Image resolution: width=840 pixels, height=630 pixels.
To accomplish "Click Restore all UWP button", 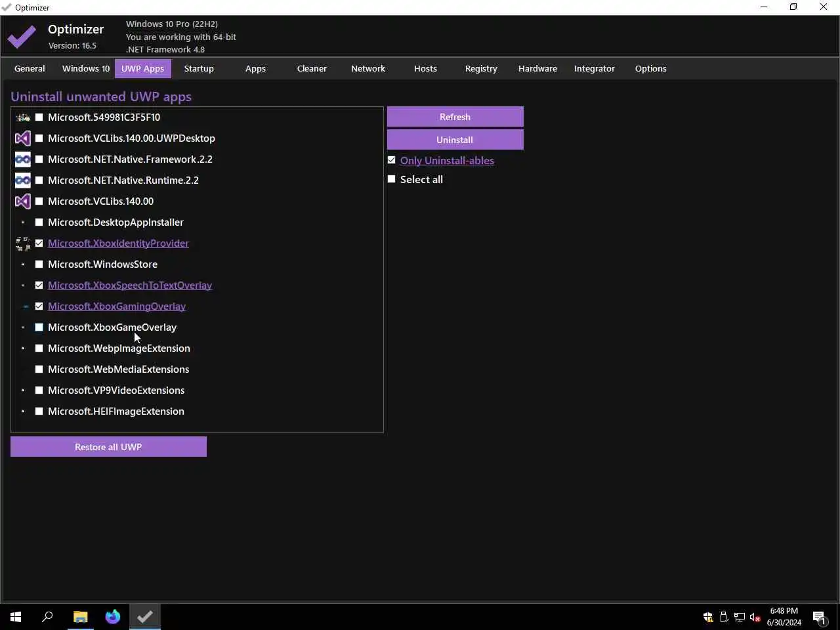I will click(x=108, y=447).
